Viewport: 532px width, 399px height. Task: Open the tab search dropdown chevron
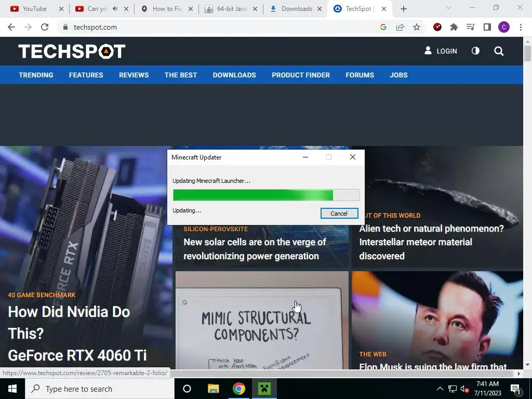(448, 7)
